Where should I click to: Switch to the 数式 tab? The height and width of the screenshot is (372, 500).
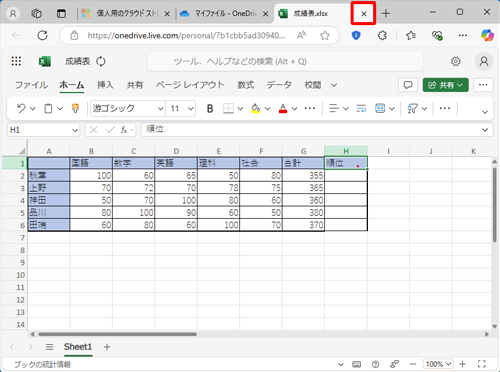[246, 85]
